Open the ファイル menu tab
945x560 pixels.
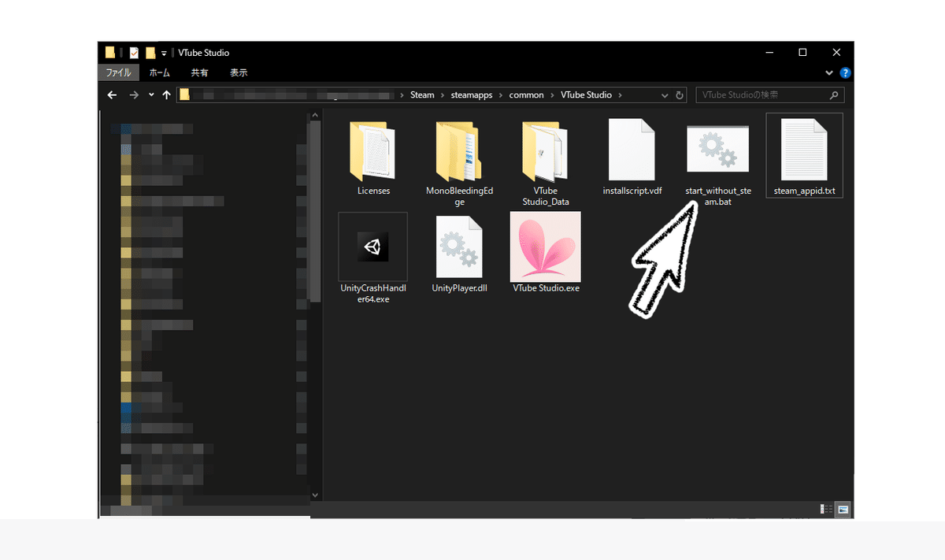119,72
